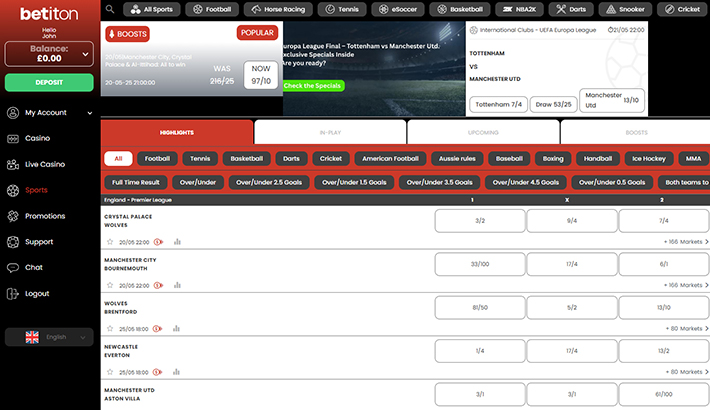This screenshot has height=410, width=710.
Task: Expand +166 Markets for Manchester City match
Action: pos(686,285)
